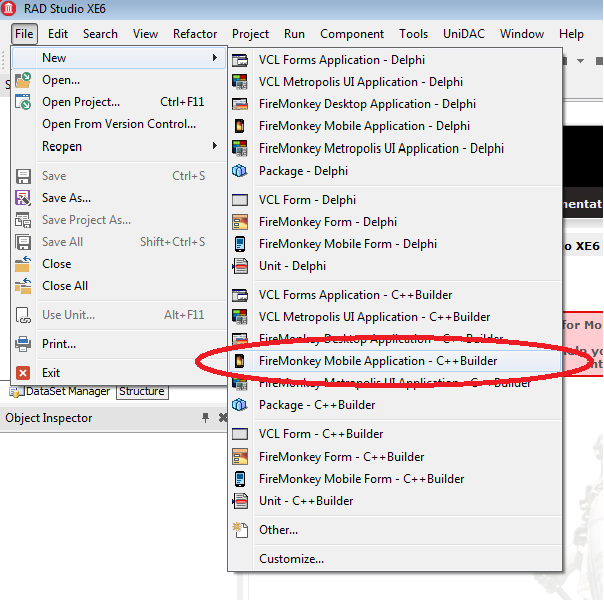Click the red Exit icon
The height and width of the screenshot is (600, 604).
click(23, 373)
